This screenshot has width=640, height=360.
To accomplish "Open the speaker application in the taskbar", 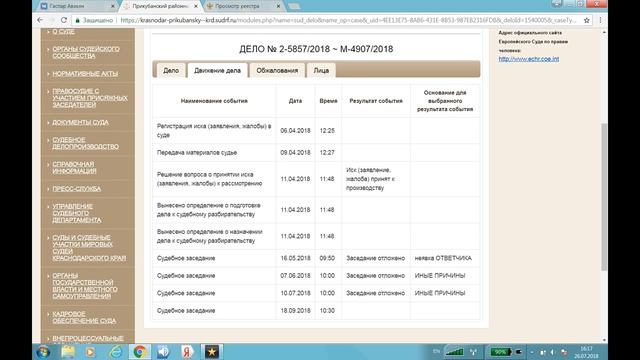I will [163, 351].
